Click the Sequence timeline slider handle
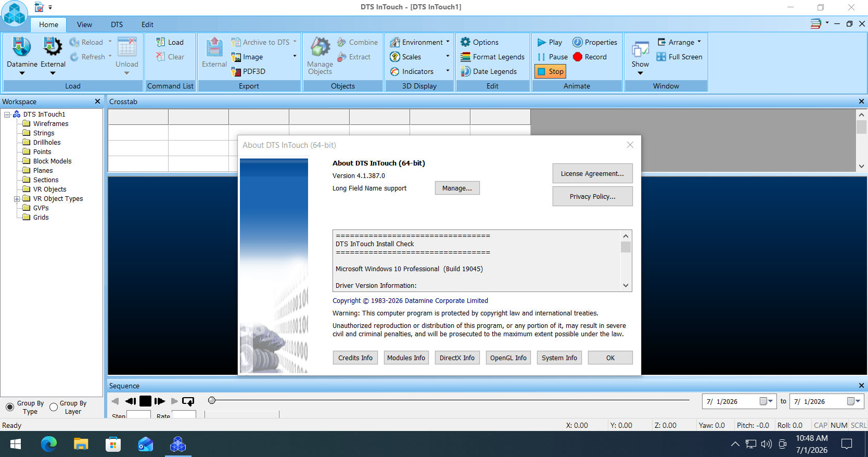Viewport: 868px width, 457px height. click(211, 400)
